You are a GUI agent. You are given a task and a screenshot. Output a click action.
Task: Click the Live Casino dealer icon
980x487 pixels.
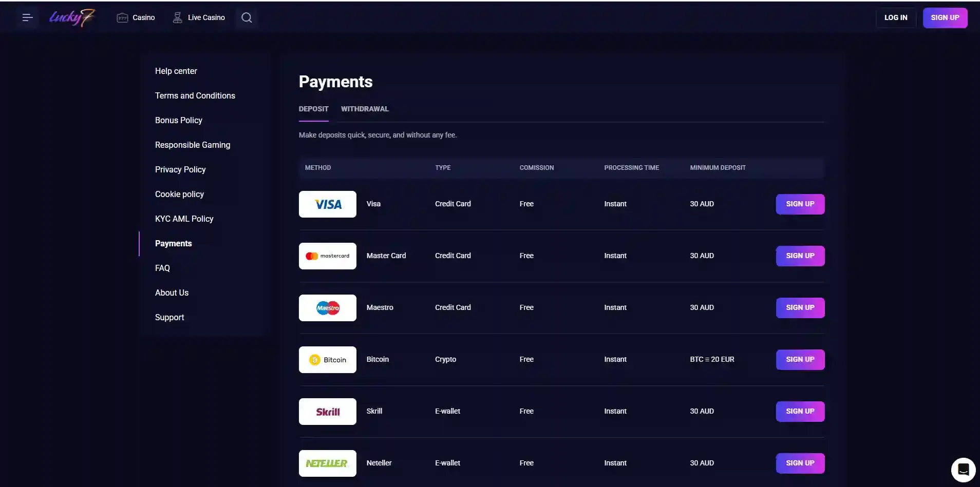tap(177, 17)
